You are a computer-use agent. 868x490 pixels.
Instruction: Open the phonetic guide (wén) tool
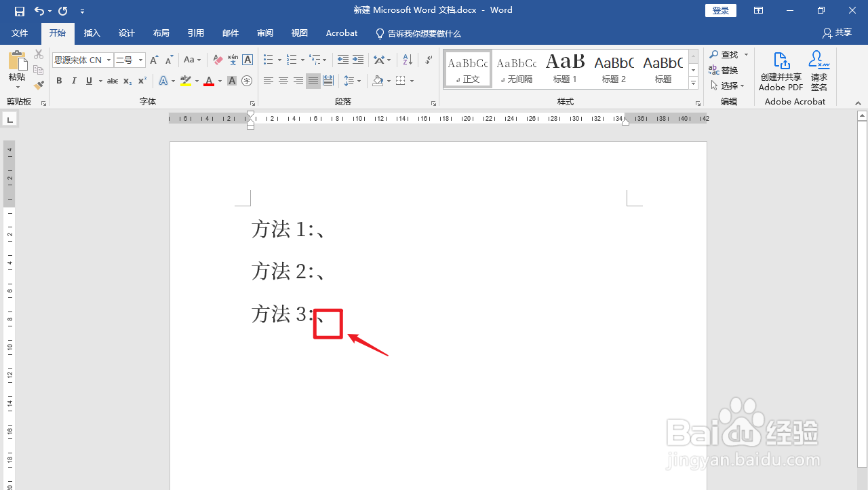coord(233,60)
